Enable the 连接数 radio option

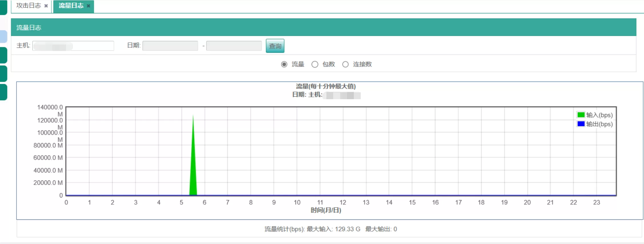345,64
